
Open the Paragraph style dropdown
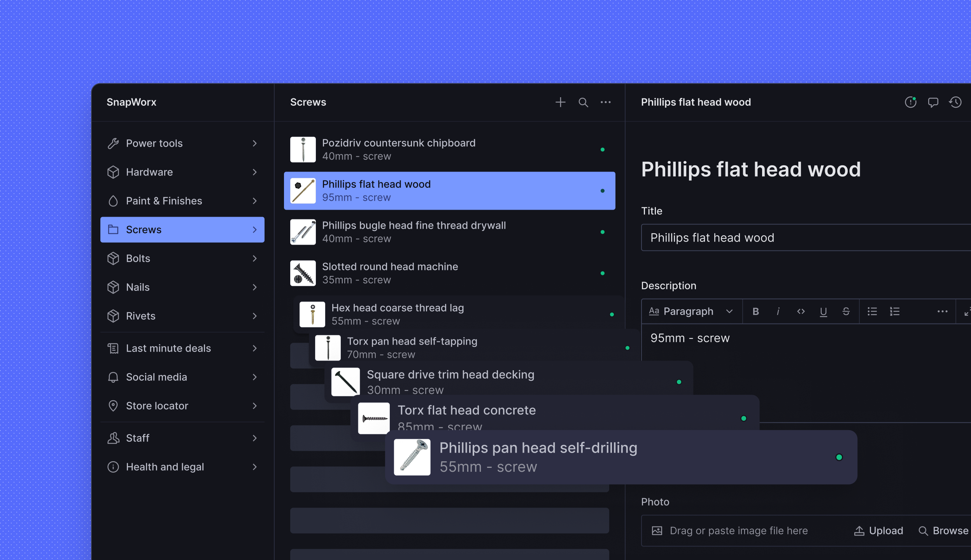coord(691,311)
